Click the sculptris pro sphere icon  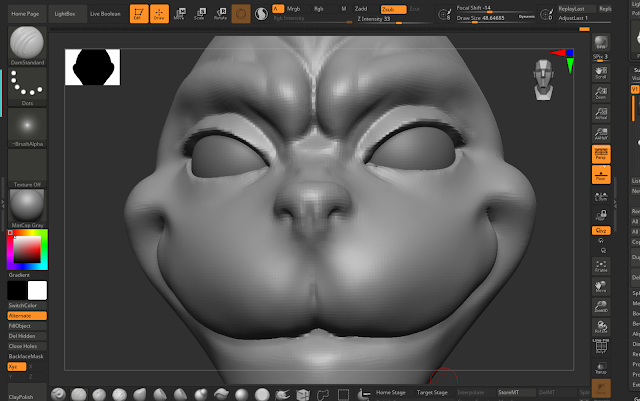click(261, 14)
